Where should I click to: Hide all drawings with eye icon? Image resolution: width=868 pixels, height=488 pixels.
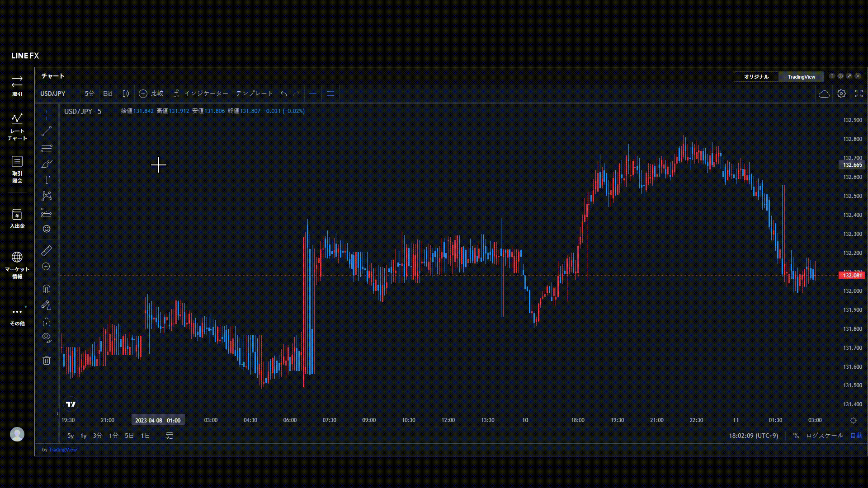click(x=47, y=337)
